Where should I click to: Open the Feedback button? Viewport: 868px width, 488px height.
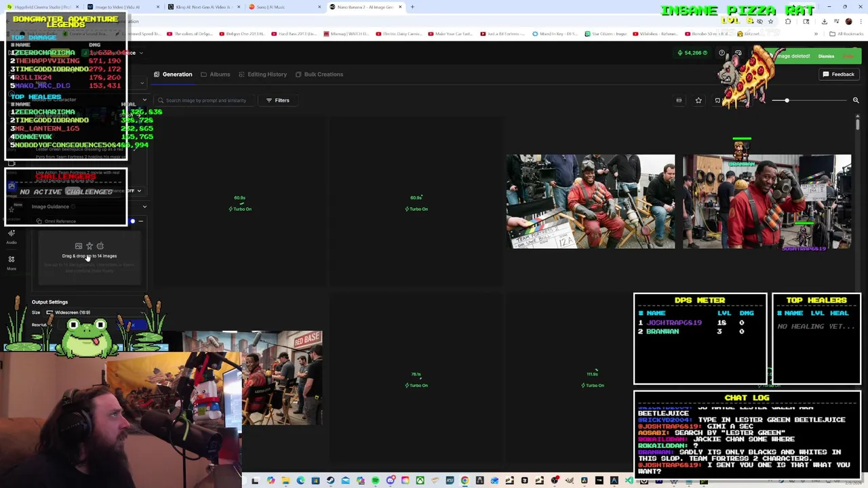[839, 74]
